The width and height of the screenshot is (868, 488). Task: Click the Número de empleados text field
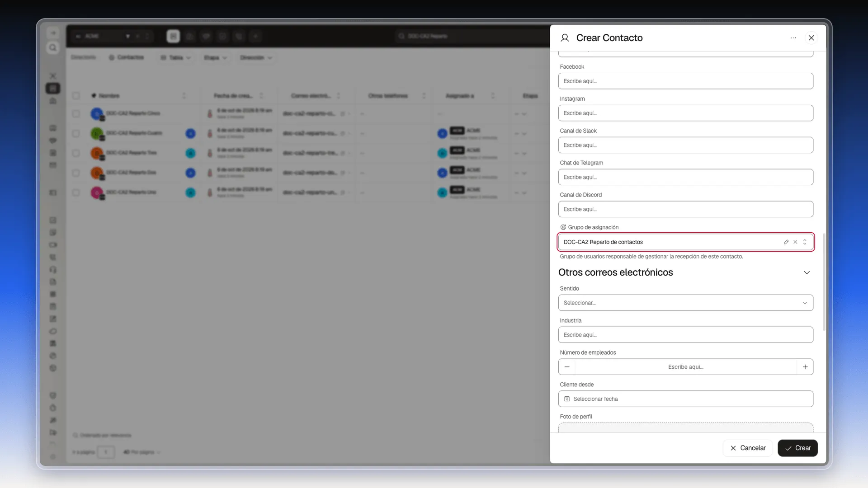point(685,367)
